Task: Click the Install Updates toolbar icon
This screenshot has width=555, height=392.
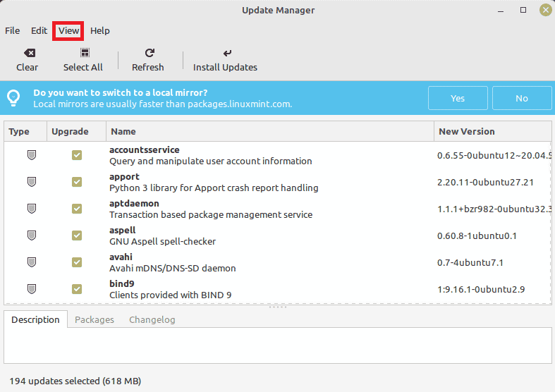Action: (227, 53)
